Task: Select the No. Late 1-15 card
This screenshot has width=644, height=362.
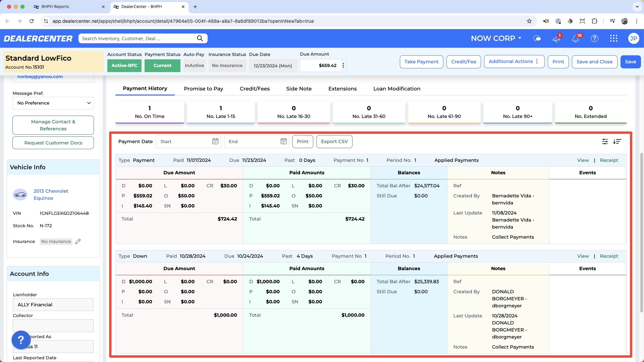Action: tap(221, 112)
